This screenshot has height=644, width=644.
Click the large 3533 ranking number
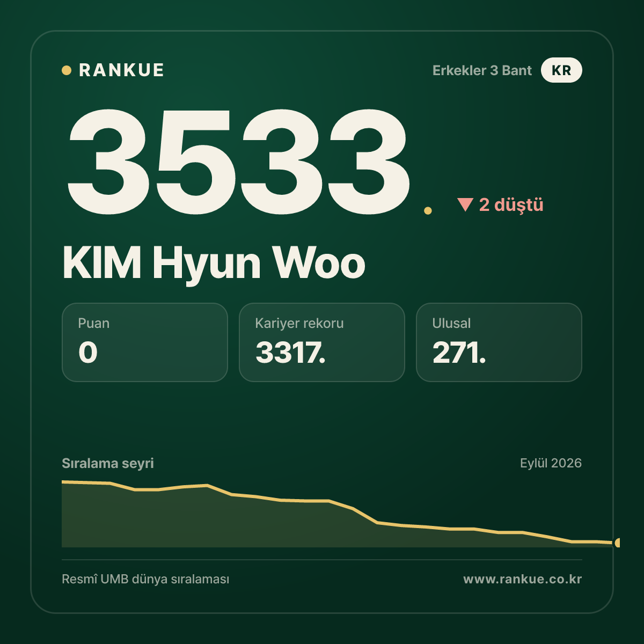[x=239, y=161]
